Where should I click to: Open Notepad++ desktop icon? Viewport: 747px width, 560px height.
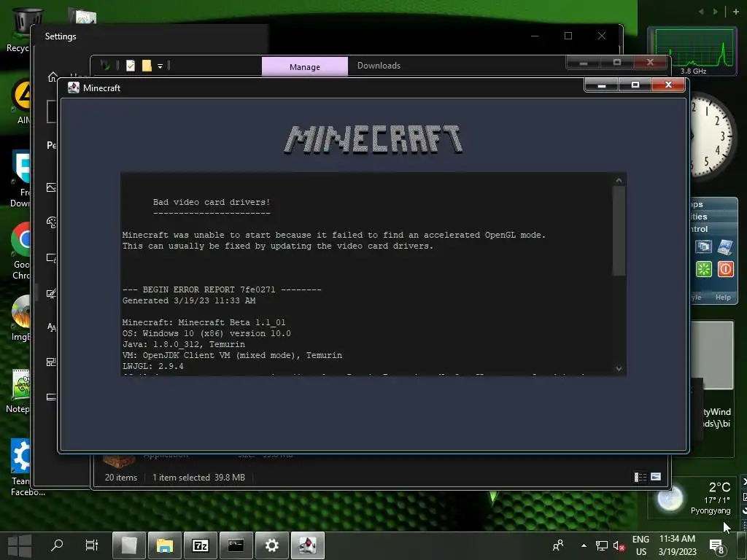pos(19,392)
